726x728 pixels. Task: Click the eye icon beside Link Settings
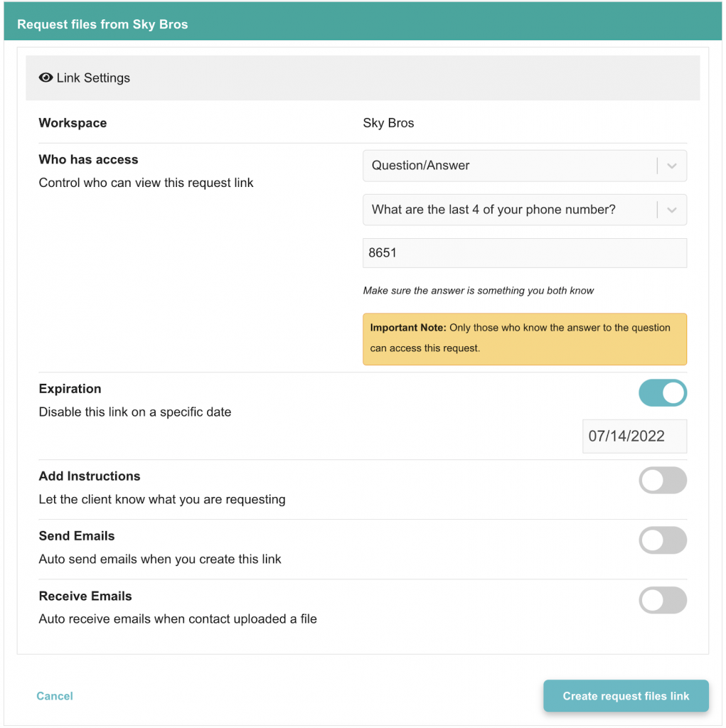click(46, 78)
